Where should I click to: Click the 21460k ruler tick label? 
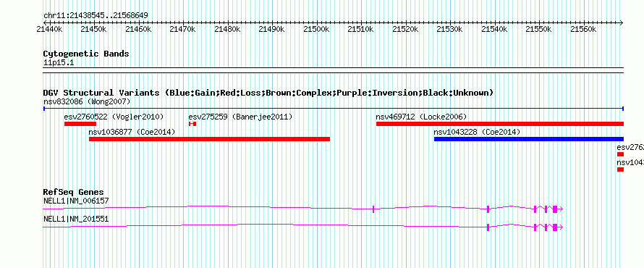tap(138, 29)
